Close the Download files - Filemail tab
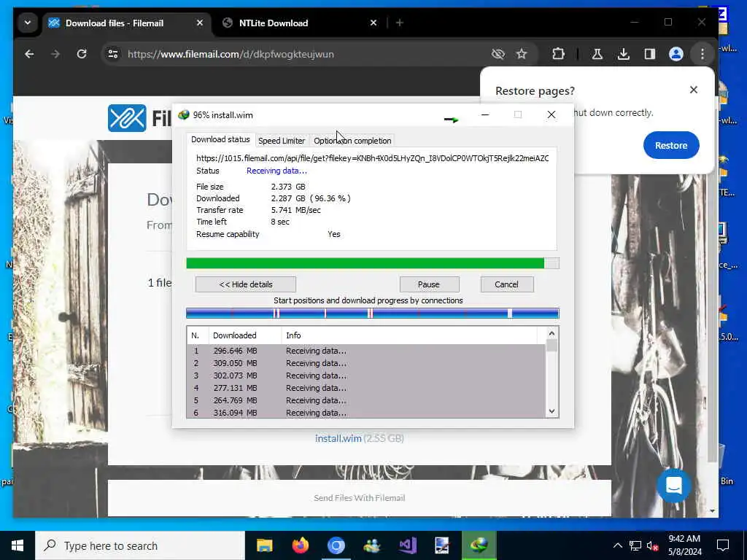This screenshot has width=747, height=560. [x=200, y=23]
